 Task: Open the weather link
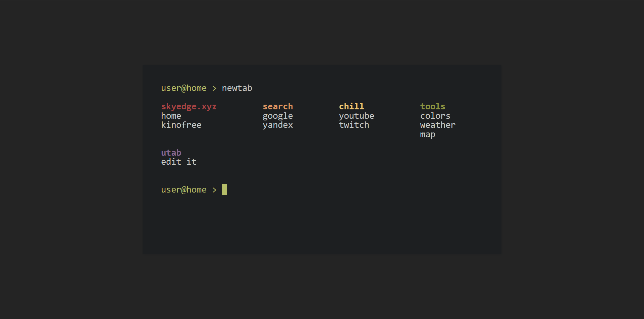(438, 125)
